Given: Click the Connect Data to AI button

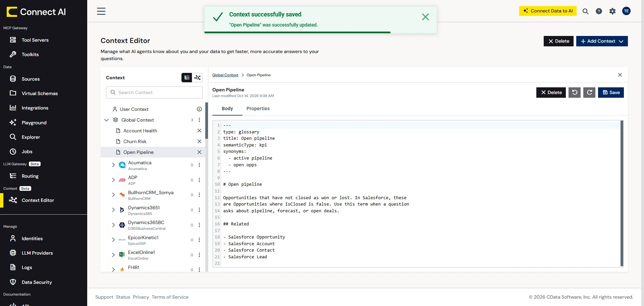Looking at the screenshot, I should point(548,11).
